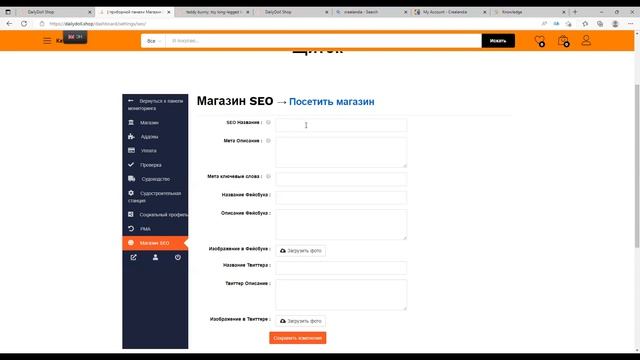Open the 'Социальный профиль' sidebar item
This screenshot has height=360, width=640.
click(x=155, y=214)
